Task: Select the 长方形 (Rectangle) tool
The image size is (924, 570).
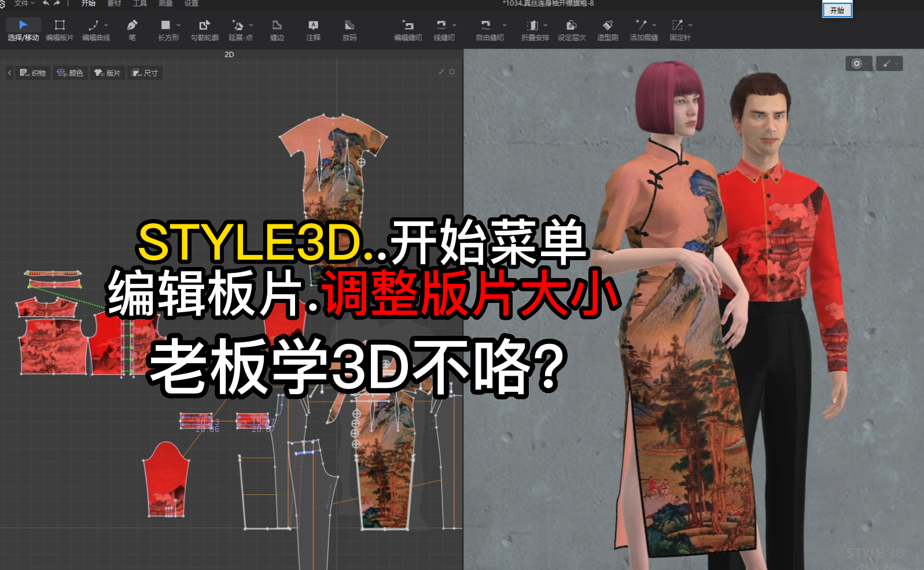Action: coord(168,30)
